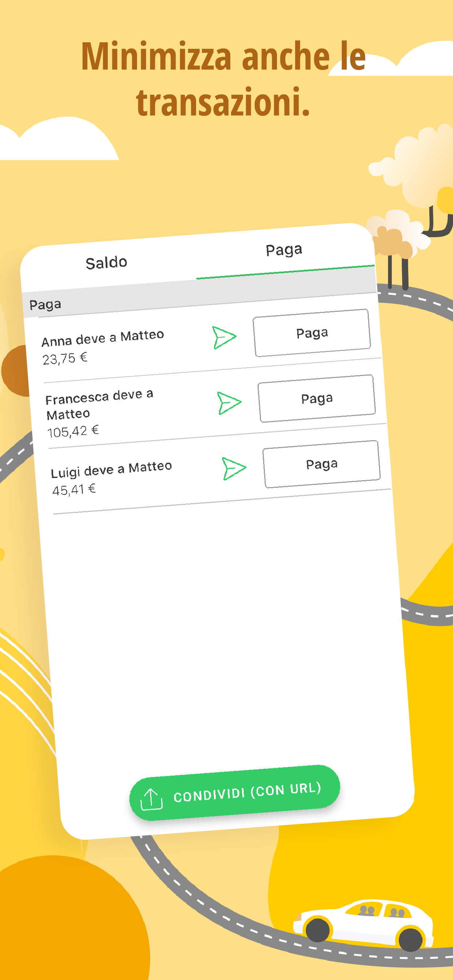Tap the 'Minimizza anche le transazioni.' headline
Viewport: 453px width, 980px height.
(x=223, y=79)
